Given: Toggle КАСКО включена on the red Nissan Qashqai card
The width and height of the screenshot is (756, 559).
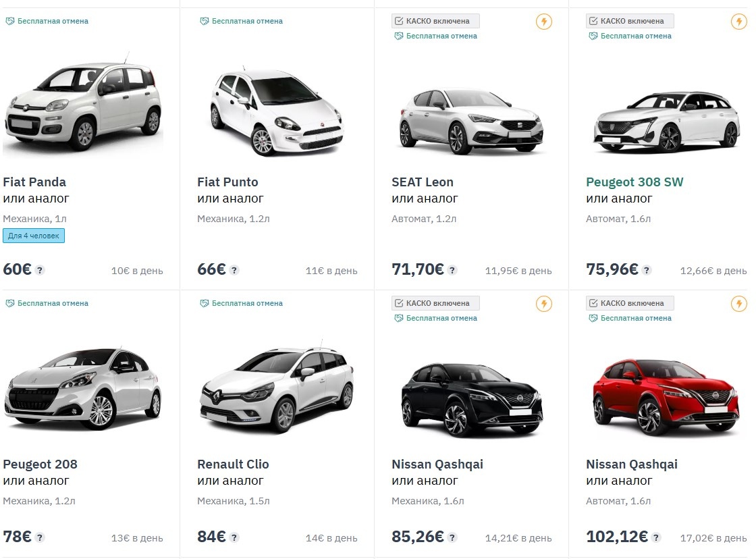Looking at the screenshot, I should pos(629,302).
